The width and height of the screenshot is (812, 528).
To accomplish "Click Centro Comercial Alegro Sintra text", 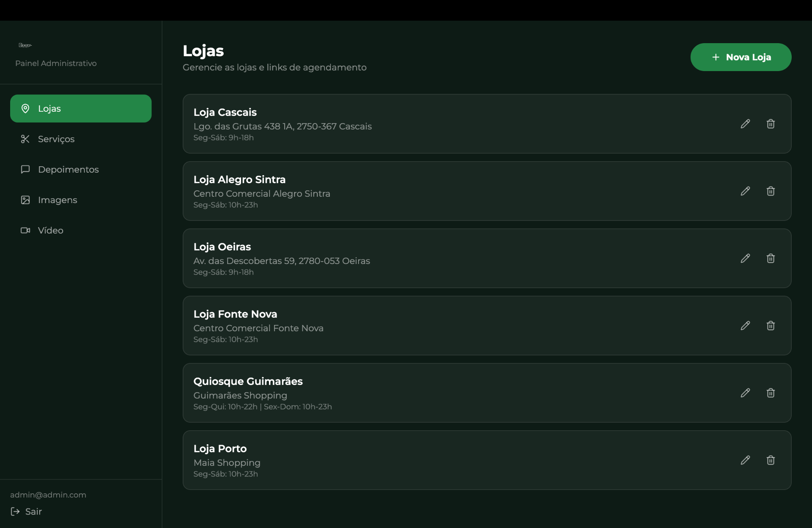I will (262, 193).
